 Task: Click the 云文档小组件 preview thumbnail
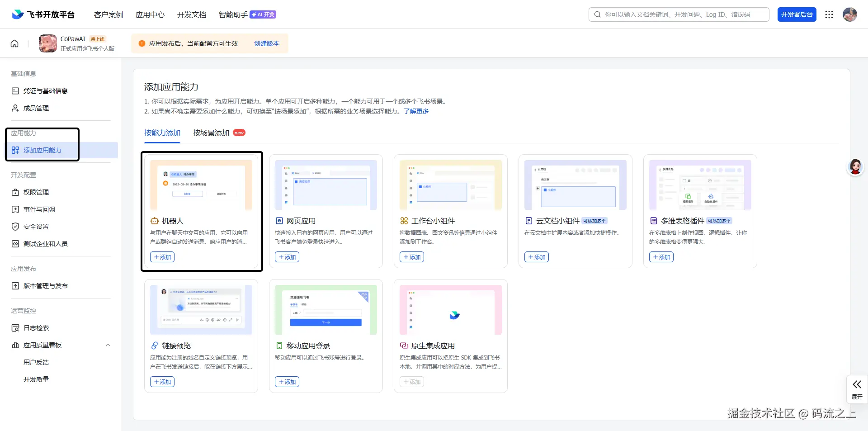(576, 185)
